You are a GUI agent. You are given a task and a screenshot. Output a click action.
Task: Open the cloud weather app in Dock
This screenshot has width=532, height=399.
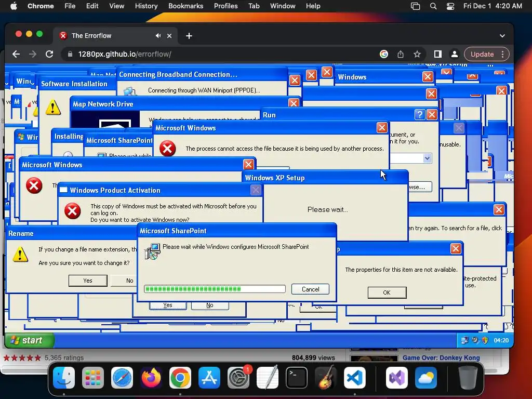pos(426,378)
